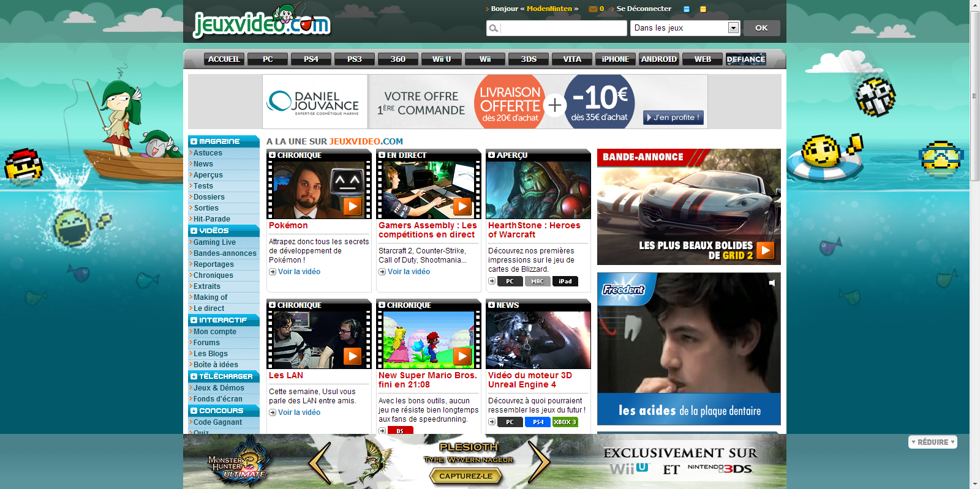
Task: Click the jeuxvideo.com logo
Action: [262, 22]
